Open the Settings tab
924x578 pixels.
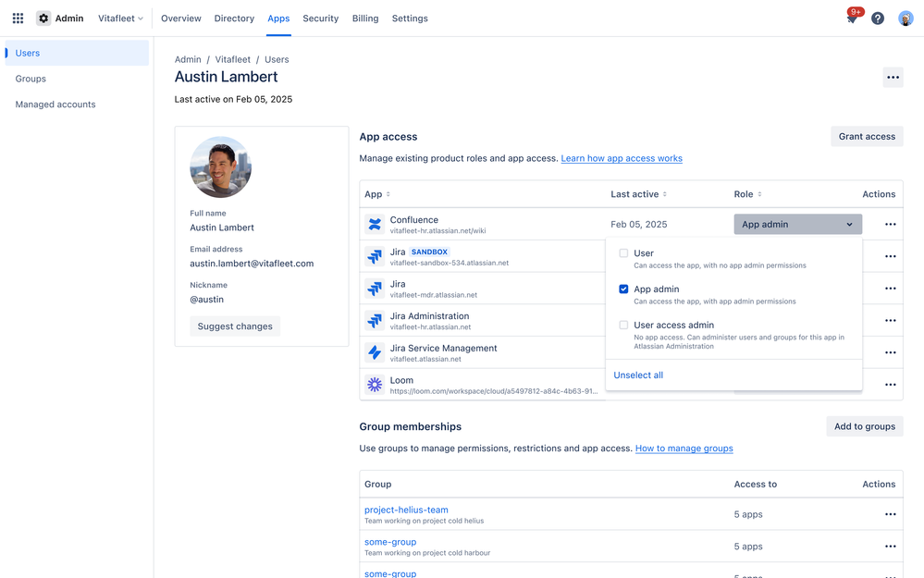[410, 18]
